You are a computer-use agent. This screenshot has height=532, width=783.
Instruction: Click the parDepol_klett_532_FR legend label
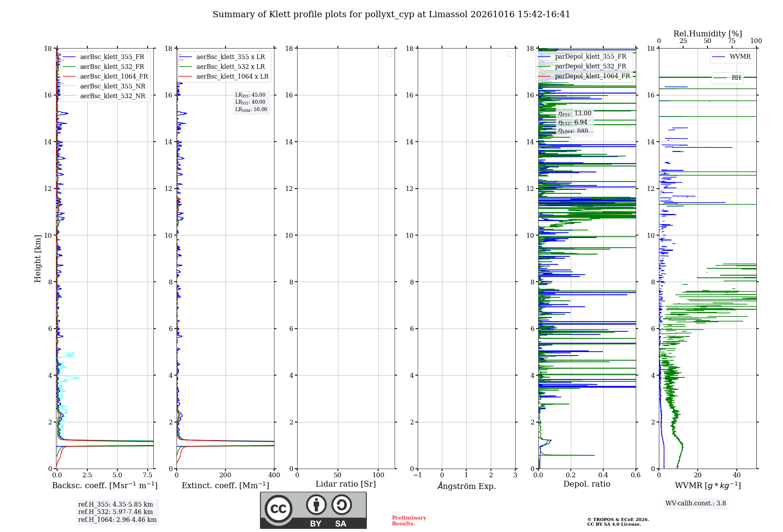(590, 66)
